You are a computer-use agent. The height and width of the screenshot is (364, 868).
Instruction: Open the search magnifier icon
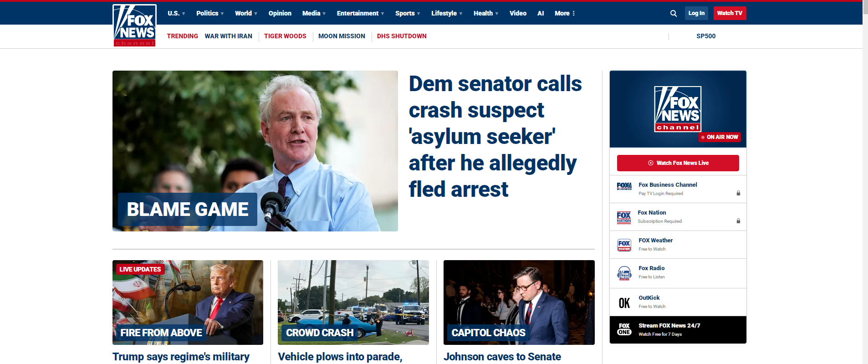pos(674,13)
